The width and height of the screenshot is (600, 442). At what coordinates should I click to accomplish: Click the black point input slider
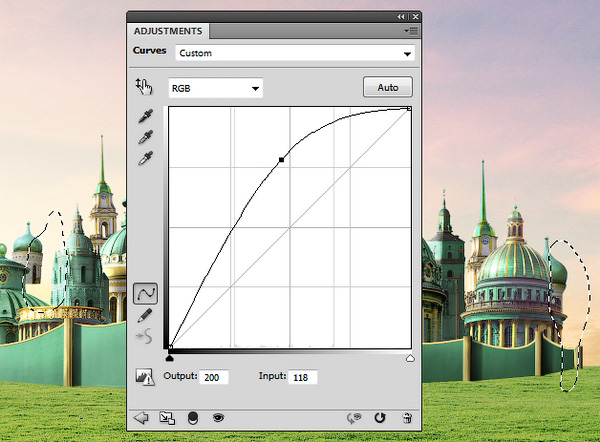click(170, 358)
